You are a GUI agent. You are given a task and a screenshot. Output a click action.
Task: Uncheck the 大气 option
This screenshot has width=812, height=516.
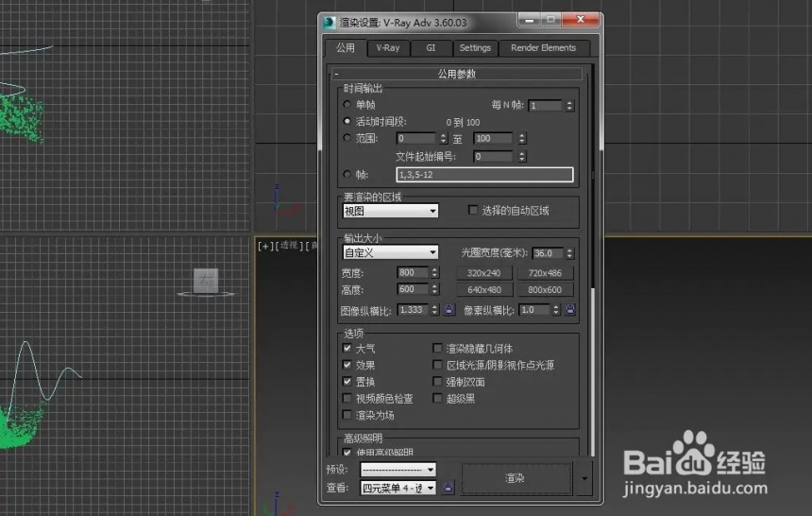[347, 348]
